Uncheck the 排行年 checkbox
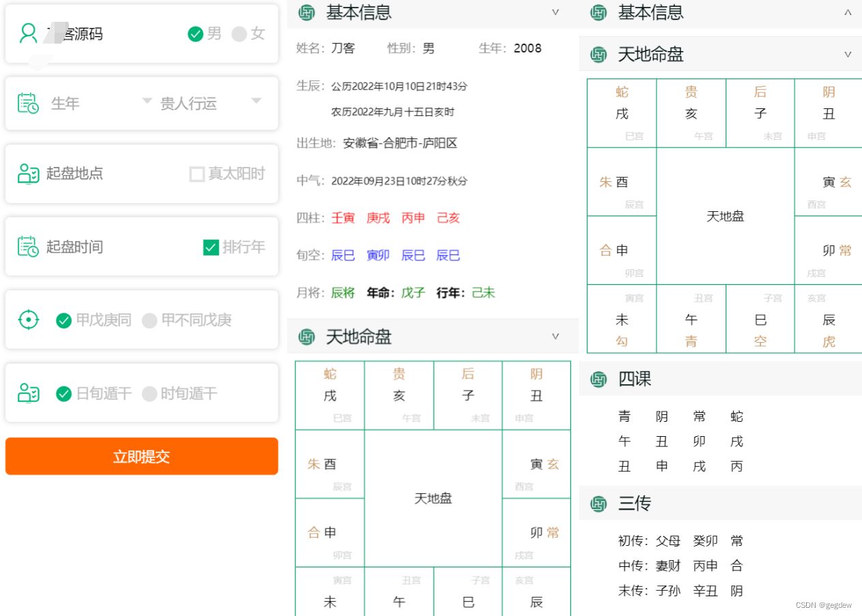Image resolution: width=862 pixels, height=616 pixels. click(x=211, y=247)
